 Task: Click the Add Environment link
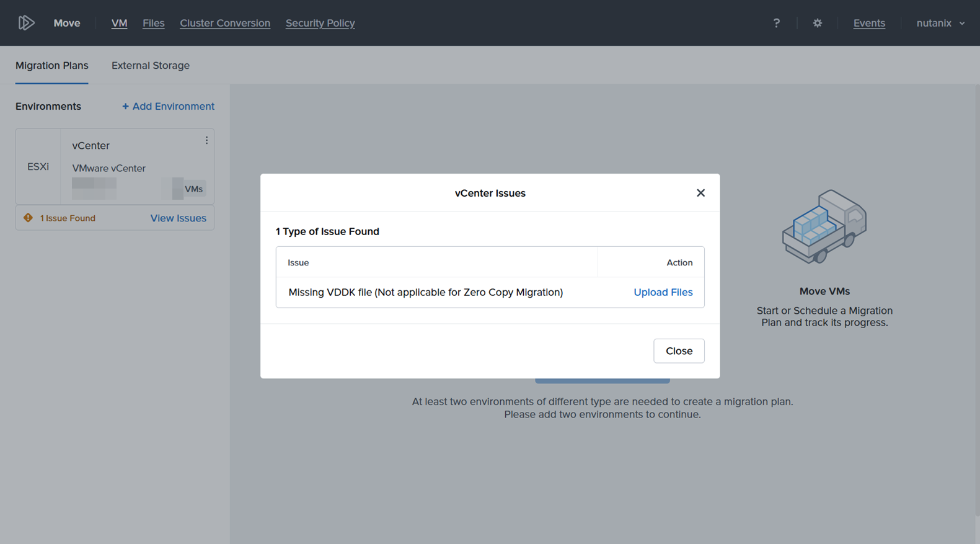pos(168,106)
